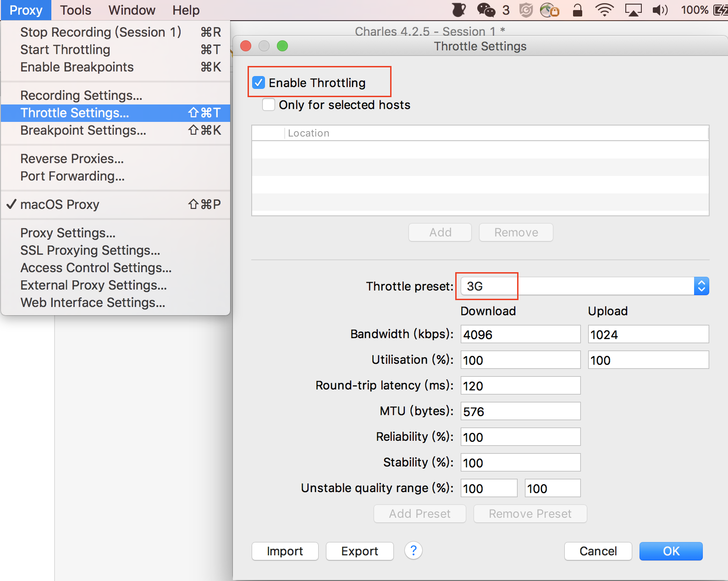Click the Download bandwidth field 4096
Viewport: 728px width, 581px height.
521,334
